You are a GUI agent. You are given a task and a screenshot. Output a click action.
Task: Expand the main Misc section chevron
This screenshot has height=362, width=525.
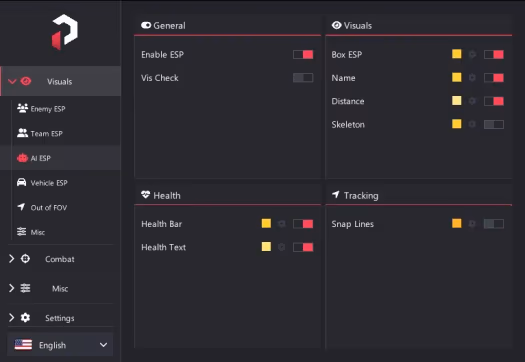pyautogui.click(x=11, y=288)
